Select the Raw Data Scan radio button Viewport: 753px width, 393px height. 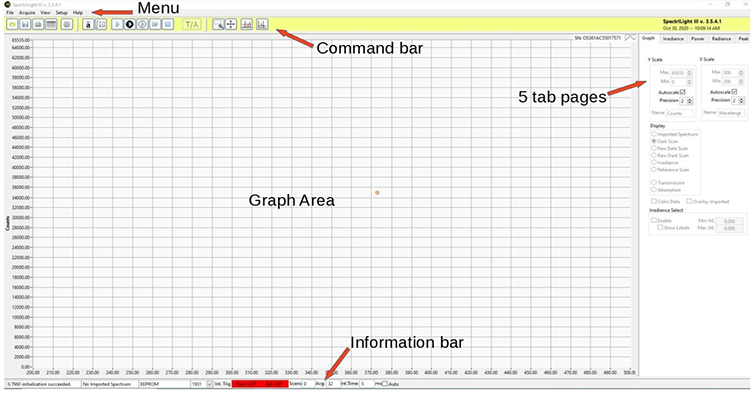pyautogui.click(x=654, y=148)
